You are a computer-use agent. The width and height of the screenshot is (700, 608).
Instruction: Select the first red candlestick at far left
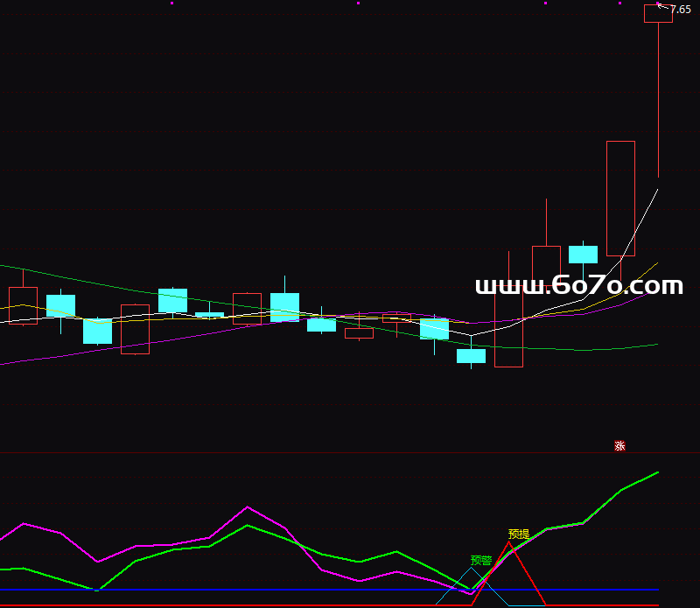(x=23, y=305)
